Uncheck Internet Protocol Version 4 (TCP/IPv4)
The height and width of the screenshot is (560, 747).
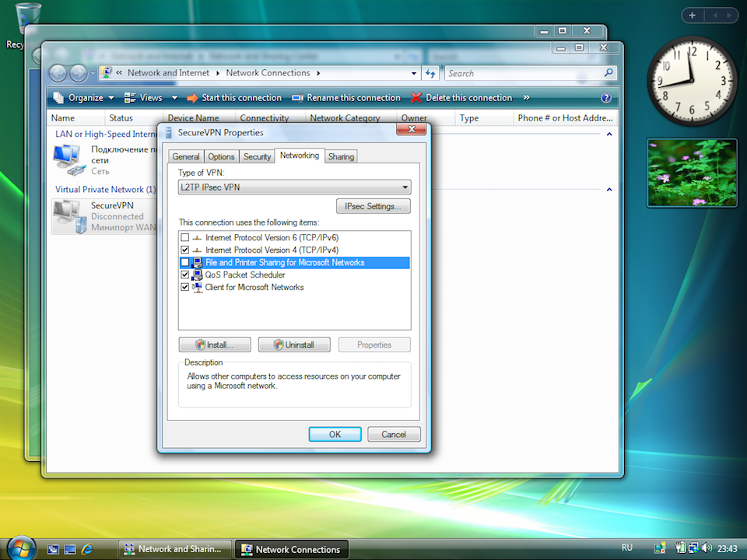click(185, 250)
